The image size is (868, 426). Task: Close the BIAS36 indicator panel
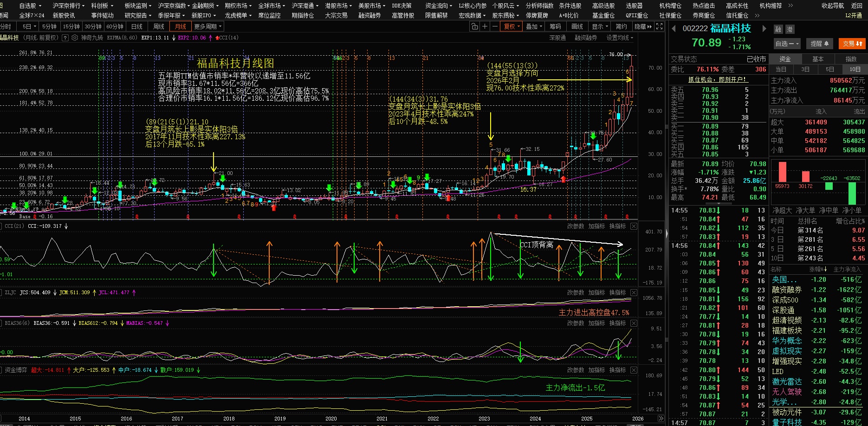[x=634, y=323]
